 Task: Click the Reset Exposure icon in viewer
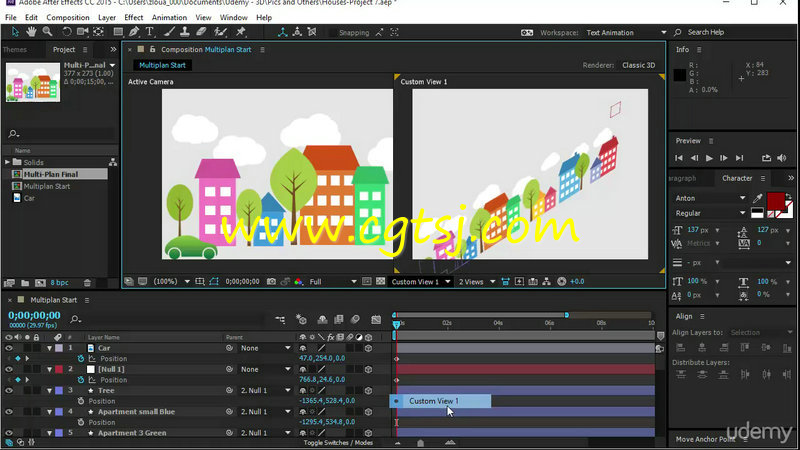562,282
